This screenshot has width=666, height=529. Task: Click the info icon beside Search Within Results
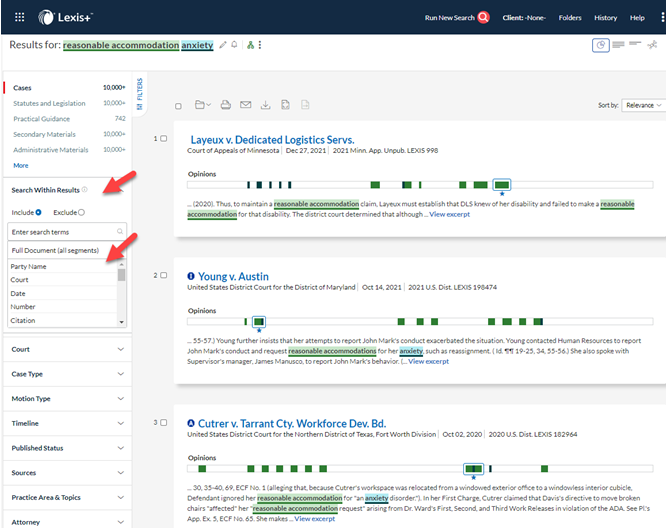coord(85,190)
